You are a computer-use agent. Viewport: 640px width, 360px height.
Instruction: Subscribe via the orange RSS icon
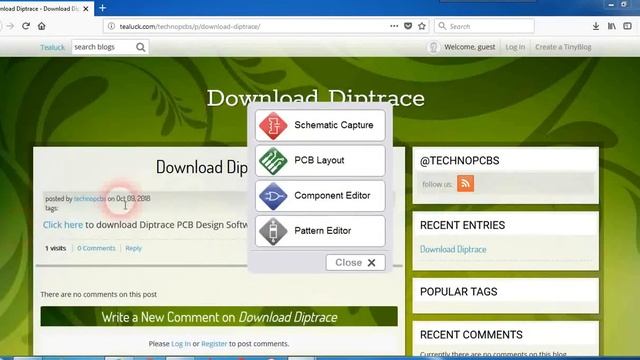point(465,184)
